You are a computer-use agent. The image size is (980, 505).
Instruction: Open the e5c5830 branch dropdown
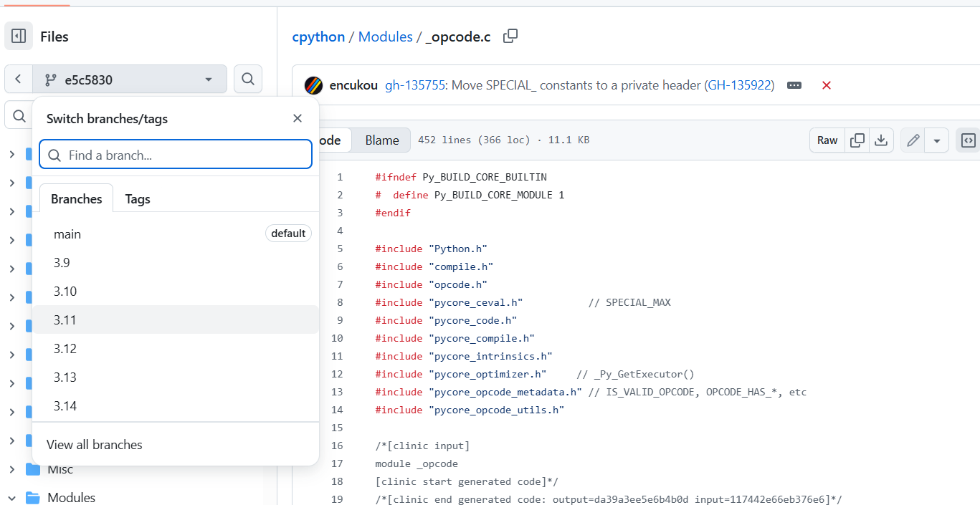click(130, 80)
